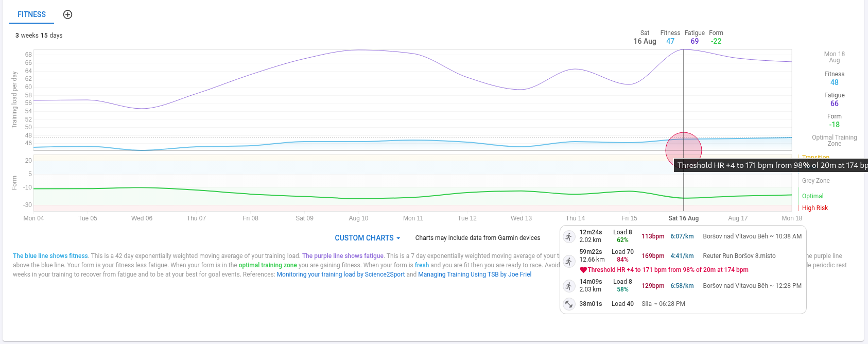868x344 pixels.
Task: Select Wed 13 on the date axis
Action: pos(521,218)
